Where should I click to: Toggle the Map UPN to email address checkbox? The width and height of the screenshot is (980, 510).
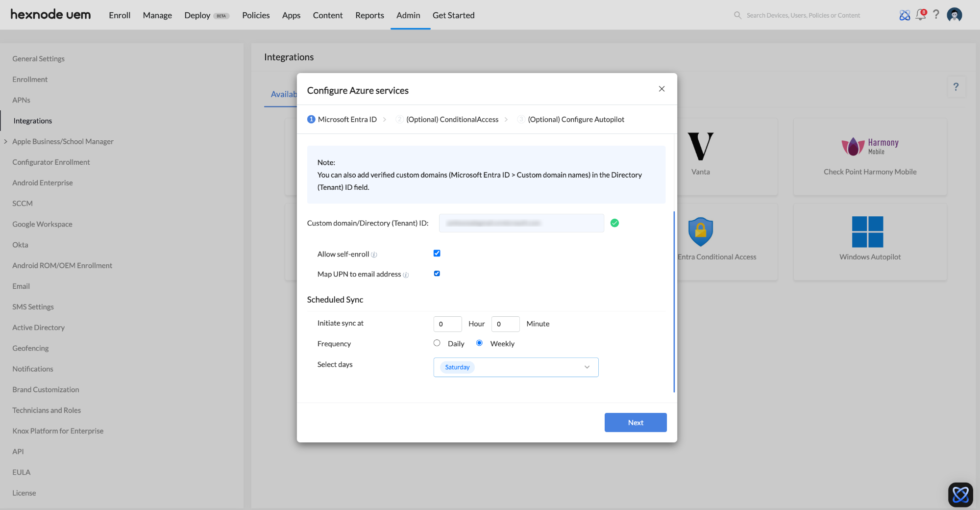[437, 274]
